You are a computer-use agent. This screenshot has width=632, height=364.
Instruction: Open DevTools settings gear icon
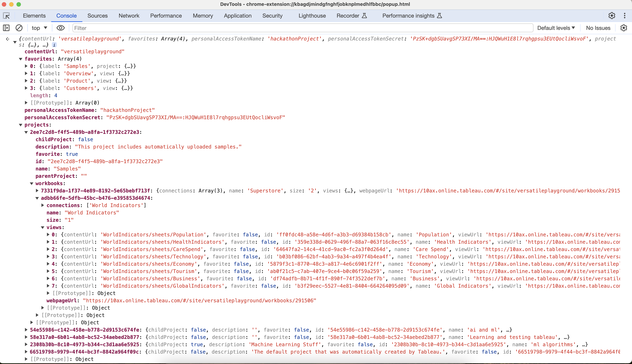pyautogui.click(x=612, y=16)
